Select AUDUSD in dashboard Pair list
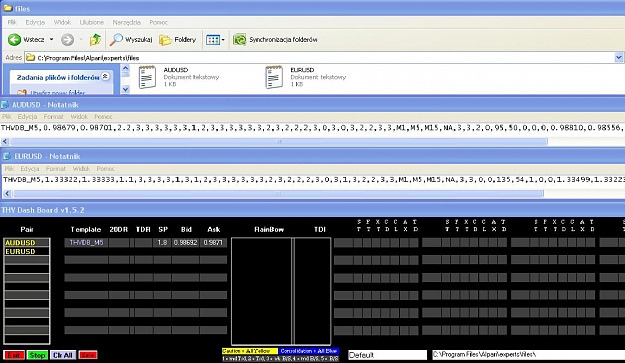The image size is (625, 363). [x=27, y=242]
